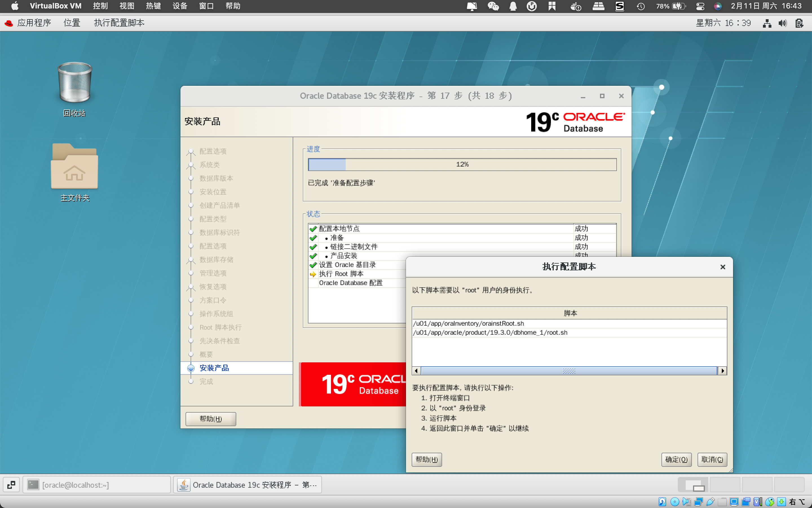The height and width of the screenshot is (508, 812).
Task: Click the 安装产品 step in the sidebar
Action: click(x=214, y=368)
